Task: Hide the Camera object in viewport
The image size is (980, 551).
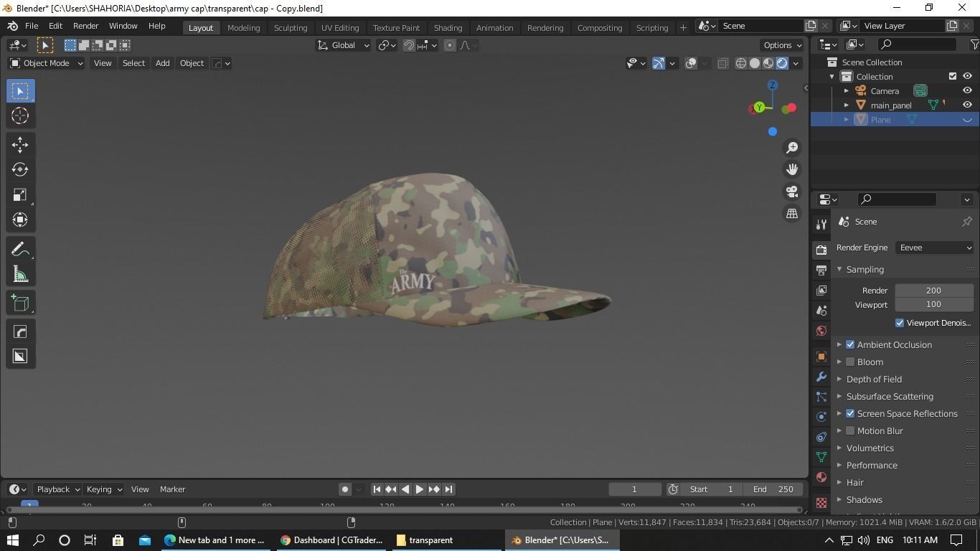Action: click(967, 90)
